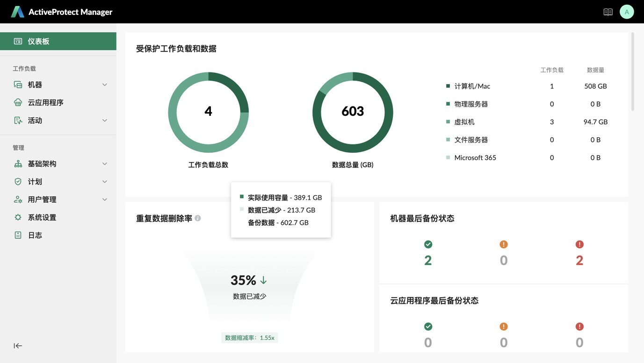Collapse the sidebar with the arrow icon

[x=18, y=346]
